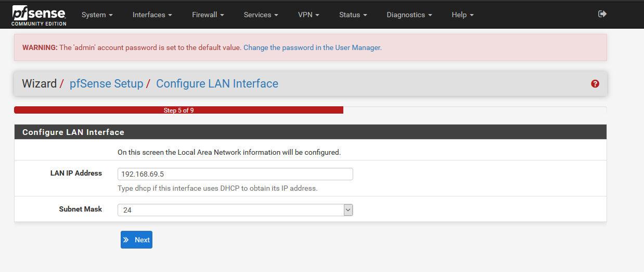
Task: Click the Configure LAN Interface breadcrumb
Action: coord(217,83)
